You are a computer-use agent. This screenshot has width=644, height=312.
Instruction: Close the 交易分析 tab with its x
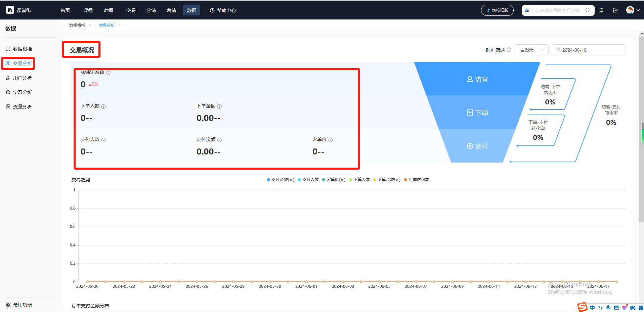pos(120,25)
